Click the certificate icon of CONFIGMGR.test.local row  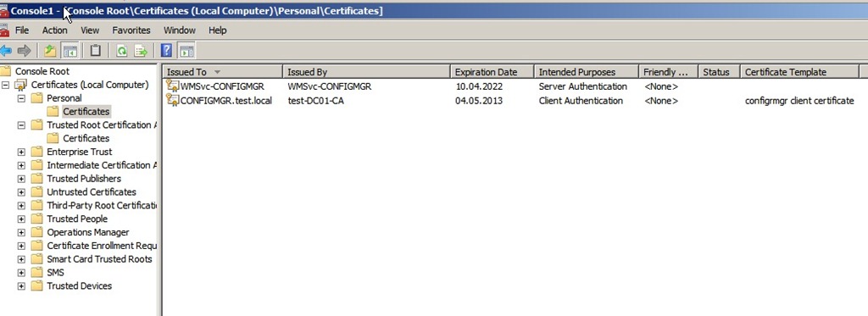[173, 100]
